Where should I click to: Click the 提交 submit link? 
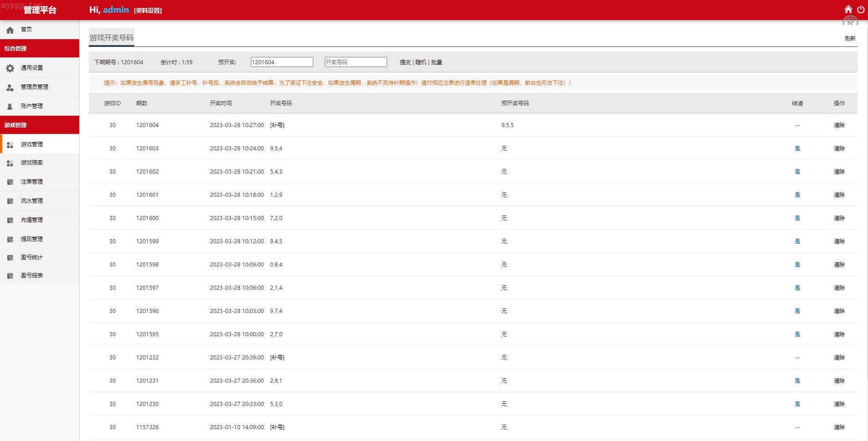(405, 62)
